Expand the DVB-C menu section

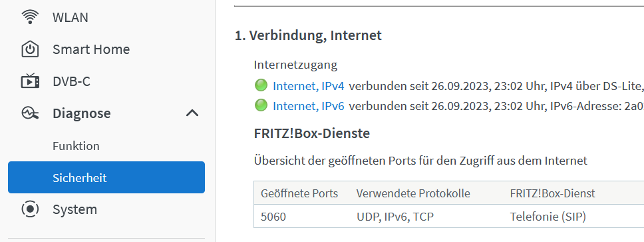[x=106, y=81]
